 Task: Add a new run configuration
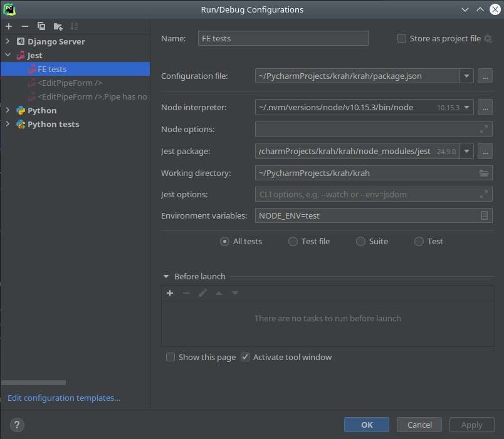9,26
